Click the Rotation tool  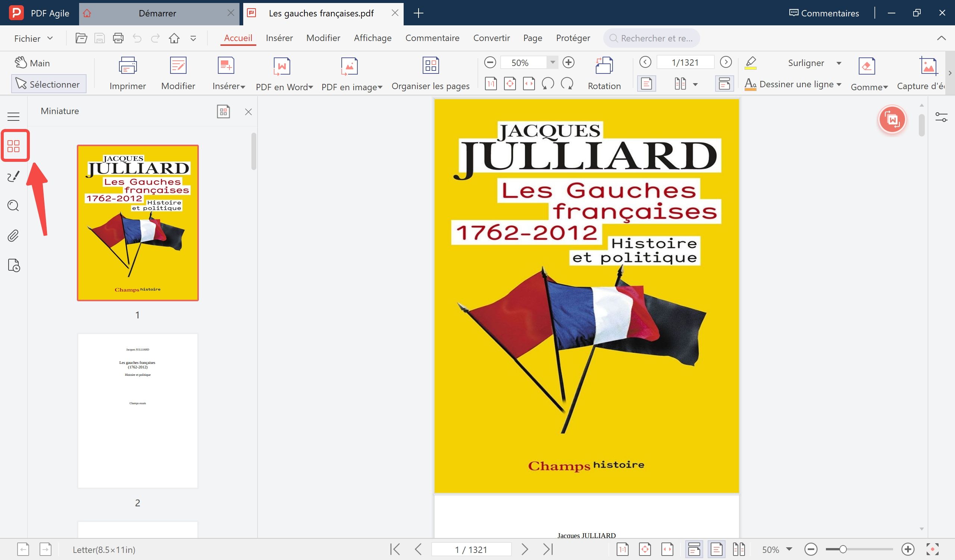[604, 74]
